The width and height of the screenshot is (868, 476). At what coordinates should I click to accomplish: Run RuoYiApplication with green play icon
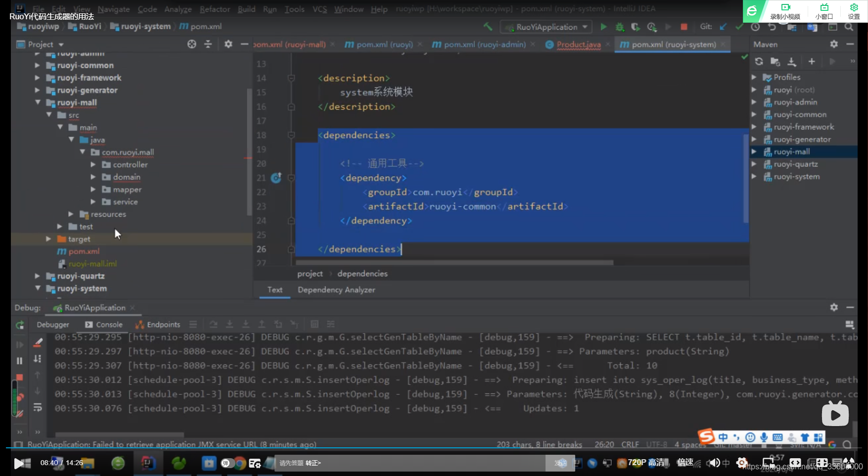(603, 27)
